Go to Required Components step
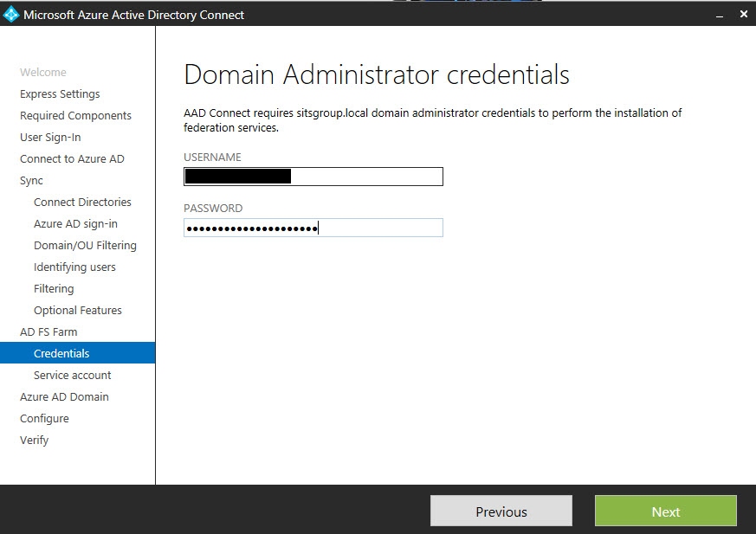The width and height of the screenshot is (756, 534). pyautogui.click(x=75, y=116)
